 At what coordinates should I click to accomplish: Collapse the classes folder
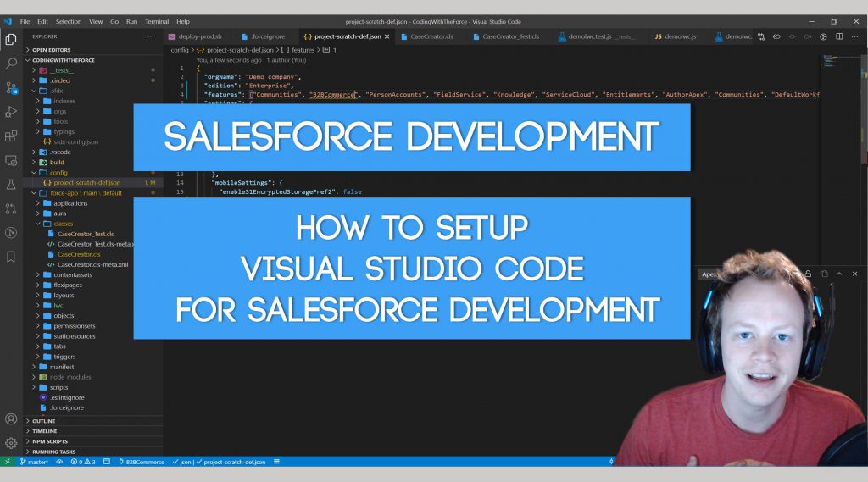(x=63, y=224)
